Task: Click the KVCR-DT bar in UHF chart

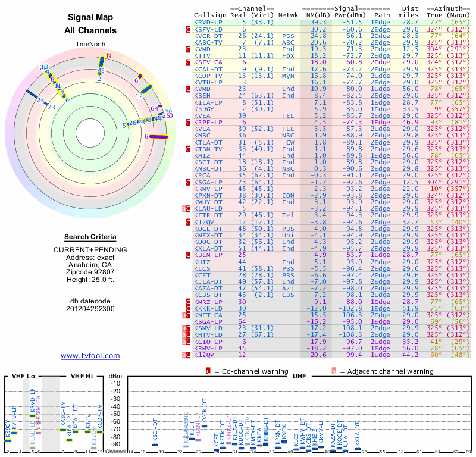Action: click(x=205, y=425)
